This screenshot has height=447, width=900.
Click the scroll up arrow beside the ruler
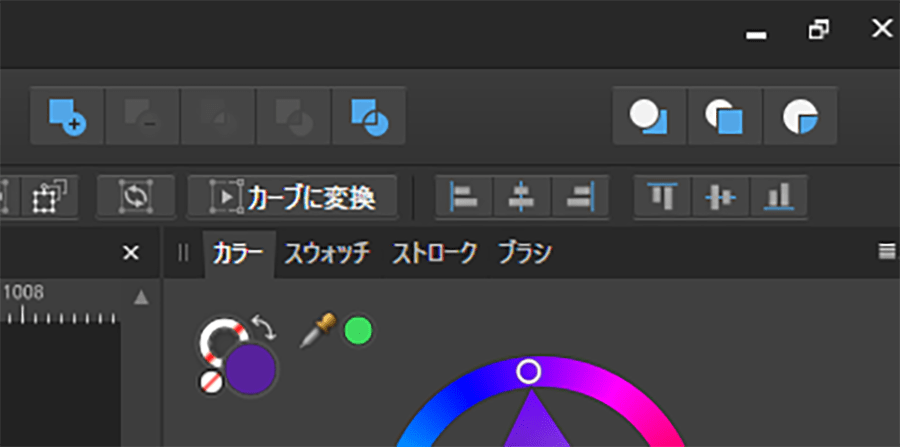coord(141,297)
